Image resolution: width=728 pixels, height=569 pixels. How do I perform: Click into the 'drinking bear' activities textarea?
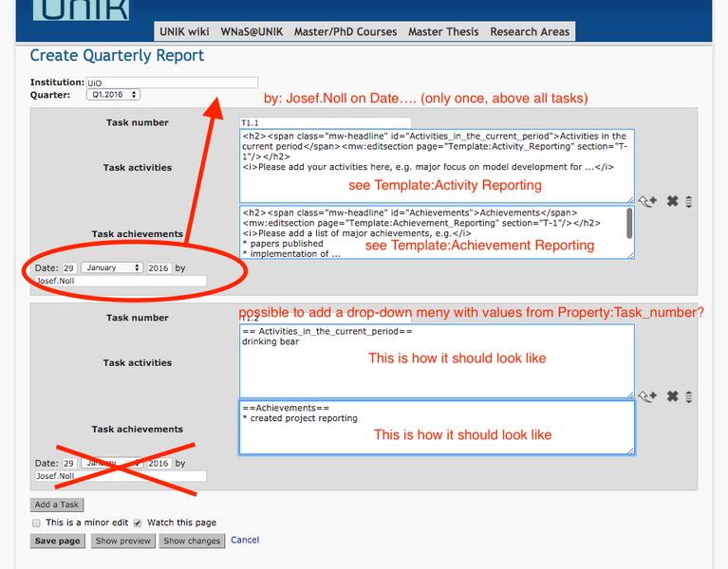point(437,361)
